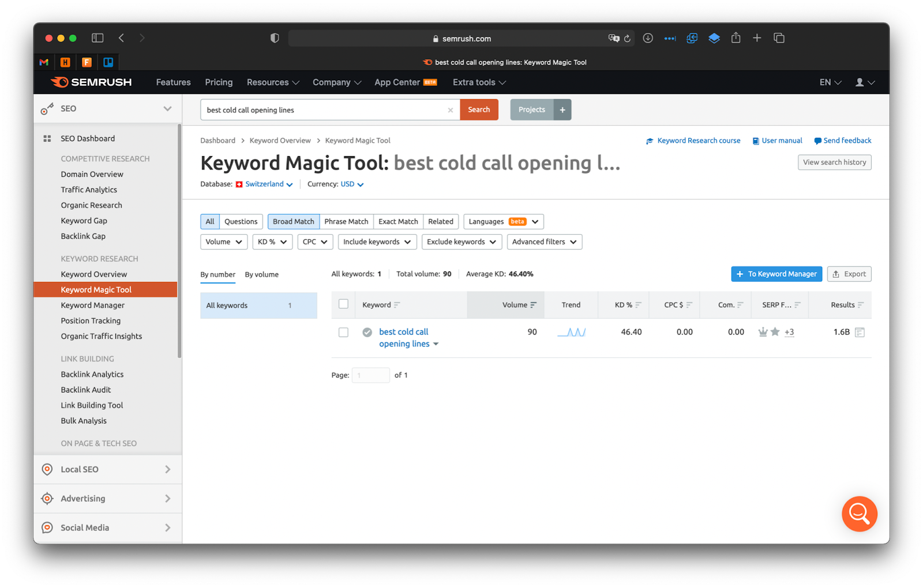Screen dimensions: 923x588
Task: Click the Safari address bar
Action: (x=461, y=39)
